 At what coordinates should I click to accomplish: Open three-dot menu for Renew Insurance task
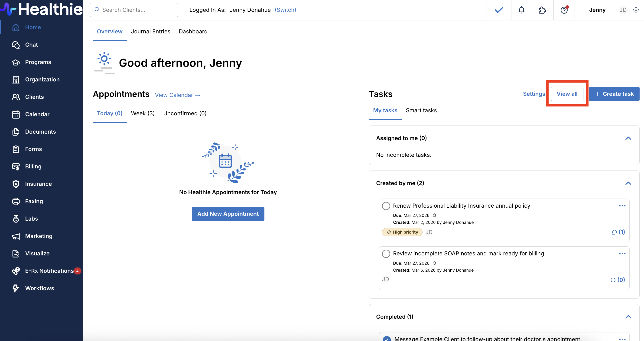[x=622, y=206]
